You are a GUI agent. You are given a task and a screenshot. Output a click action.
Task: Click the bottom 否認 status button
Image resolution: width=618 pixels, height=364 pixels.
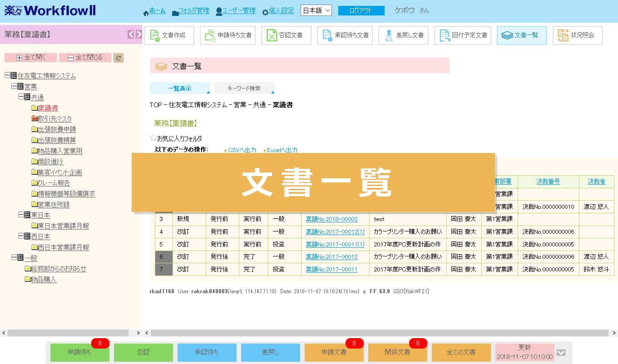143,353
